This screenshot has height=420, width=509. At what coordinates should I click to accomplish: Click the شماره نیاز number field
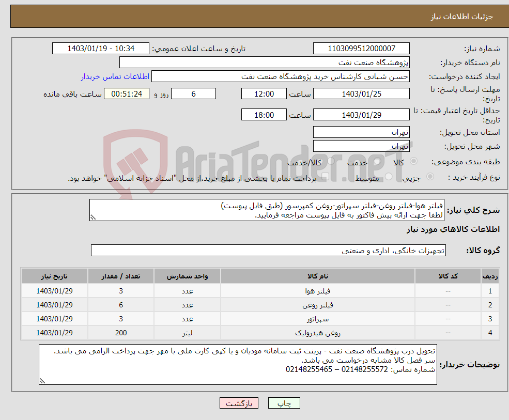[x=361, y=49]
